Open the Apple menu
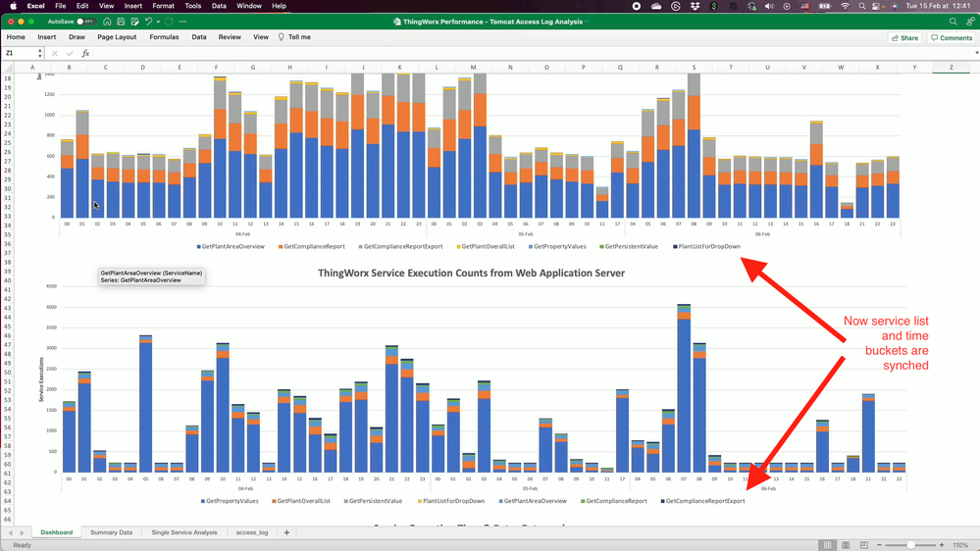 [x=13, y=6]
